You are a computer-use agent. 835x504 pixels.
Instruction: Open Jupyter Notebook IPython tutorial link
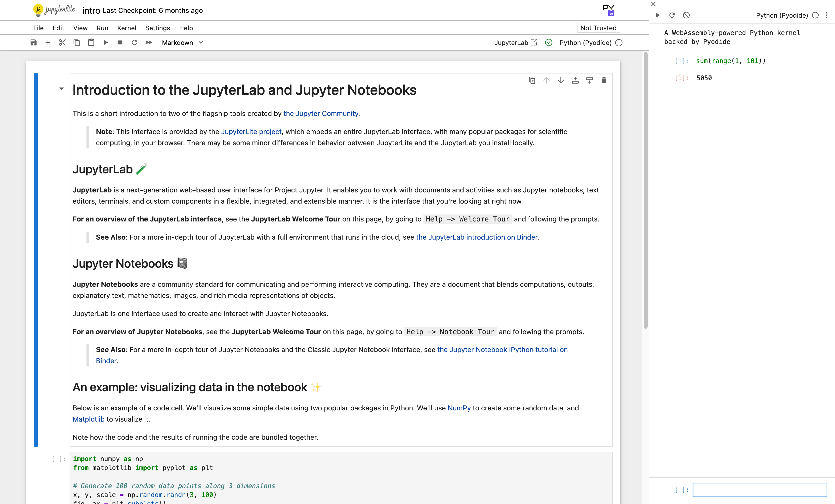tap(502, 350)
